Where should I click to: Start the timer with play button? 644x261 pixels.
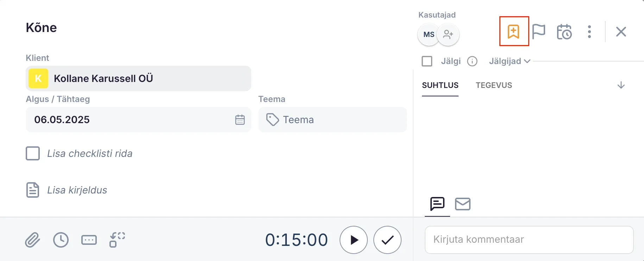coord(354,240)
